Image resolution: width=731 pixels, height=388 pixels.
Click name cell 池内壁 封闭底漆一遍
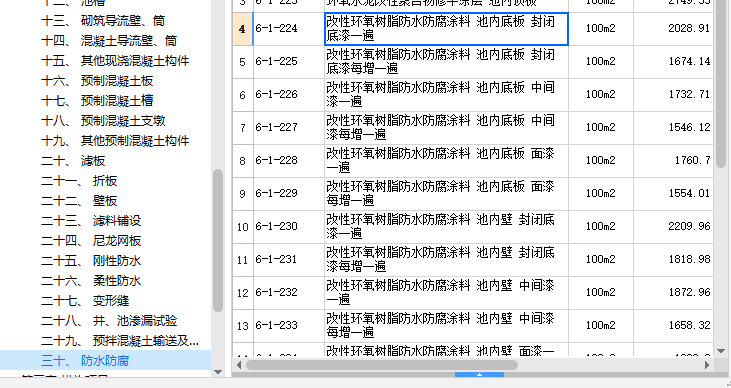446,227
